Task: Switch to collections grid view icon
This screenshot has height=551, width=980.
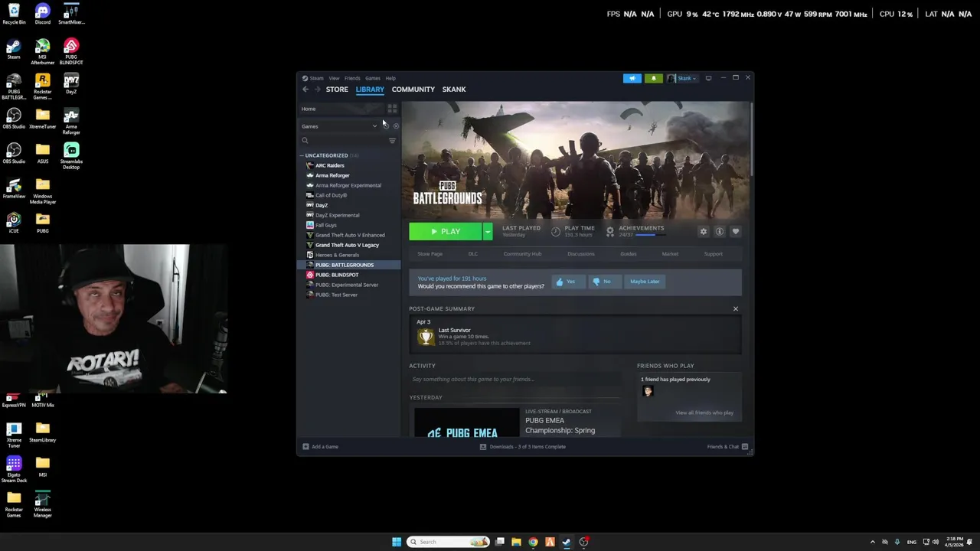Action: (x=393, y=109)
